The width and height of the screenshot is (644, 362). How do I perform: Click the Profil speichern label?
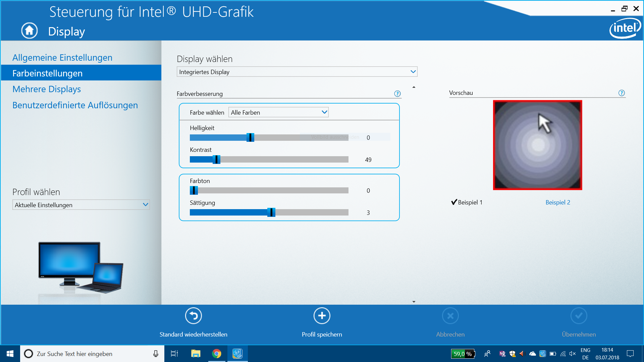coord(322,335)
